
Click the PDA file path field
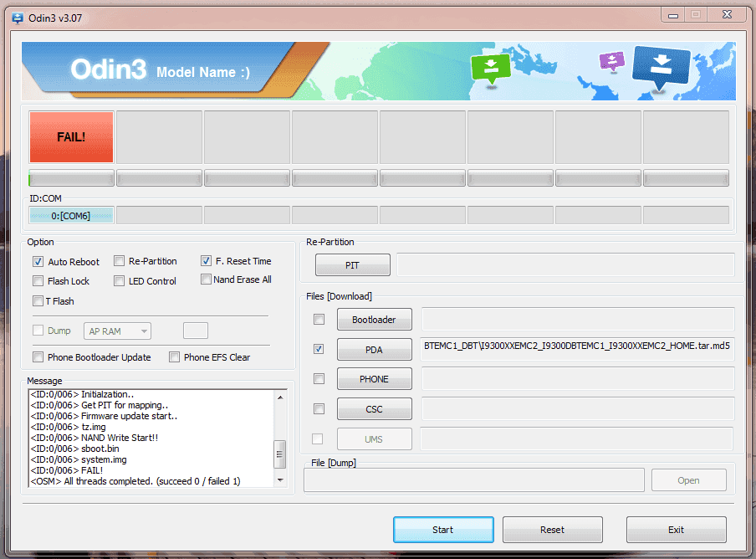(x=577, y=349)
